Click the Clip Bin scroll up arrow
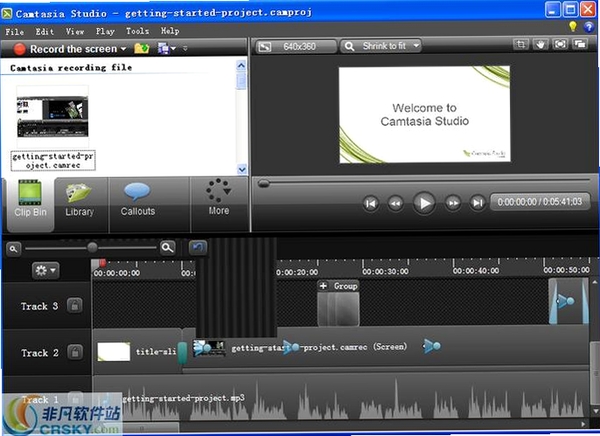 point(241,65)
